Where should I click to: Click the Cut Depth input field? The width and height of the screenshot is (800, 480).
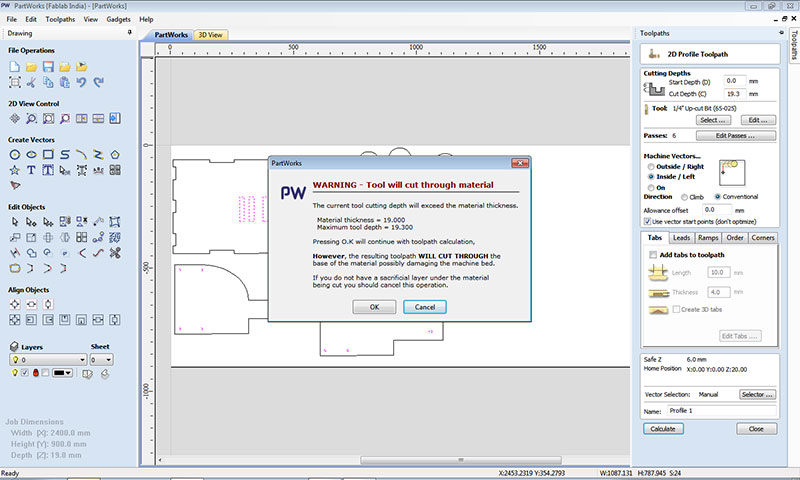coord(735,94)
